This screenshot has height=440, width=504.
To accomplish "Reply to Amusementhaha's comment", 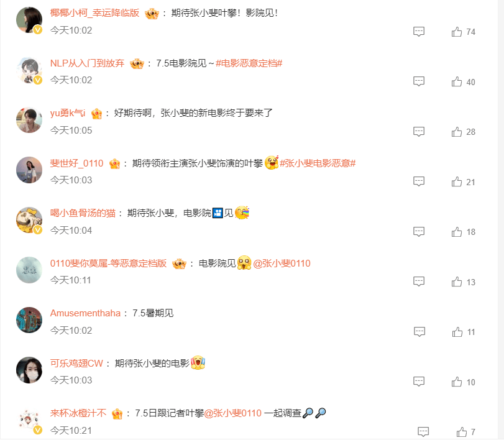I will click(x=419, y=332).
